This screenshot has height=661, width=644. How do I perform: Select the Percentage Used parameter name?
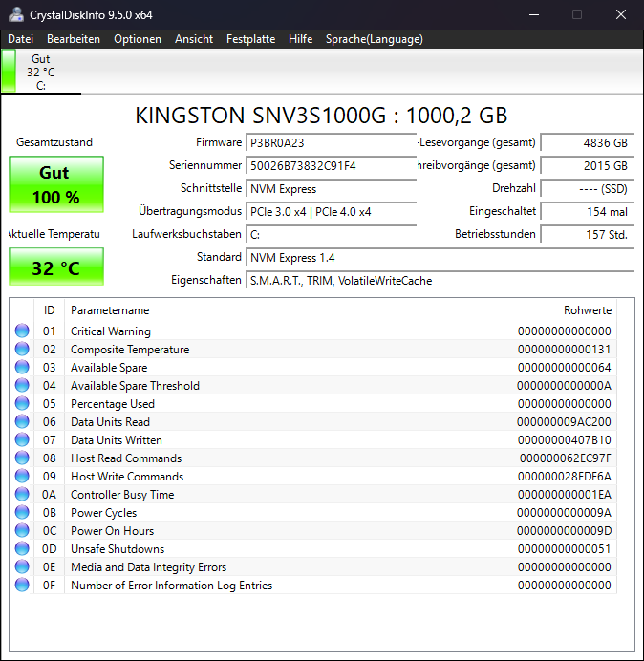point(113,404)
